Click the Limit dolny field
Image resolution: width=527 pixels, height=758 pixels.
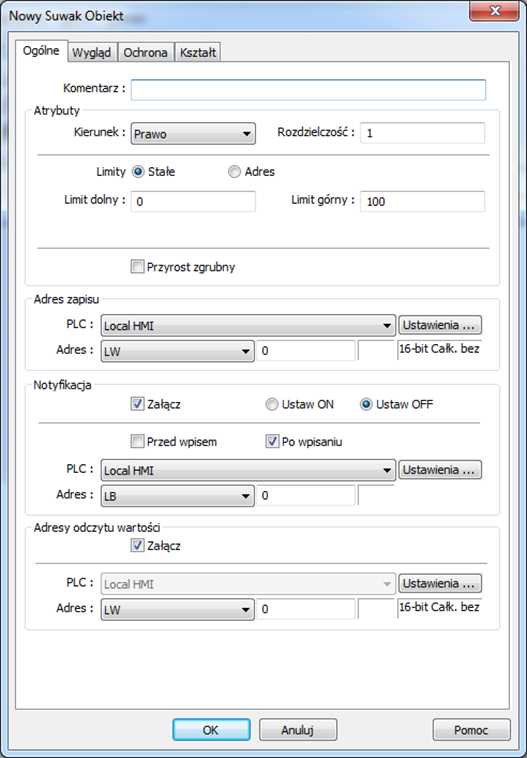click(193, 202)
